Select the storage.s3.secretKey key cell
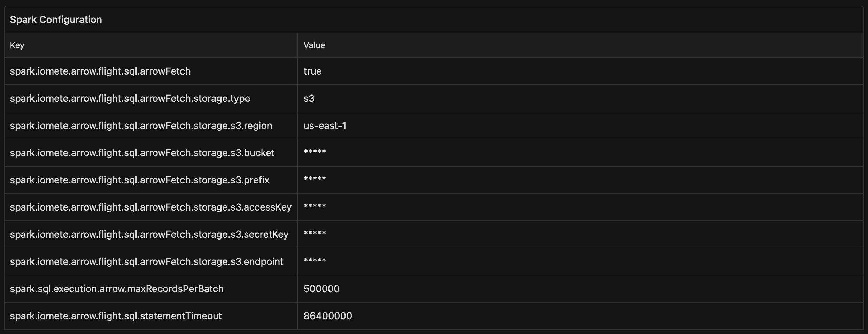The width and height of the screenshot is (868, 334). (149, 234)
